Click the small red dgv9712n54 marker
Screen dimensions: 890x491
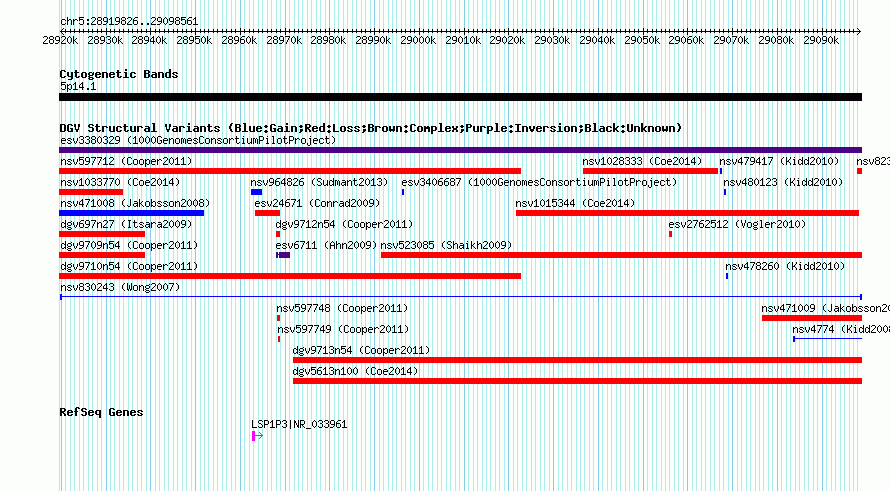point(278,234)
